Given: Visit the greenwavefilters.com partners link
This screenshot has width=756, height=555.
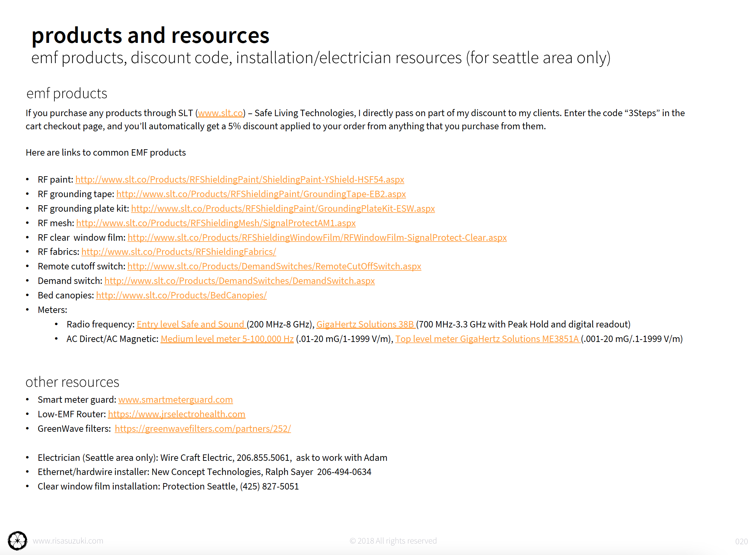Looking at the screenshot, I should pyautogui.click(x=203, y=429).
